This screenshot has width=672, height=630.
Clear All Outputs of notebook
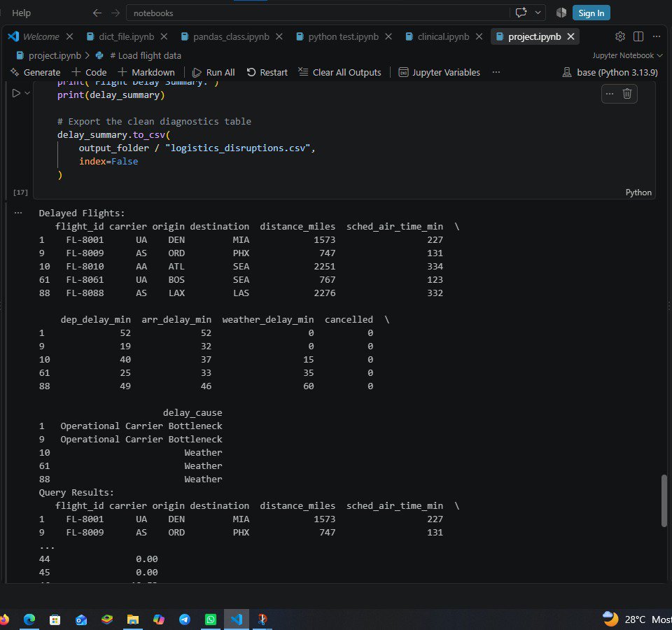(x=339, y=72)
